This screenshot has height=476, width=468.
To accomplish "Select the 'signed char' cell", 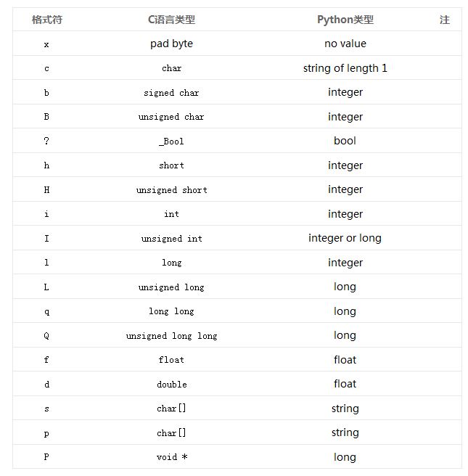I will tap(171, 93).
